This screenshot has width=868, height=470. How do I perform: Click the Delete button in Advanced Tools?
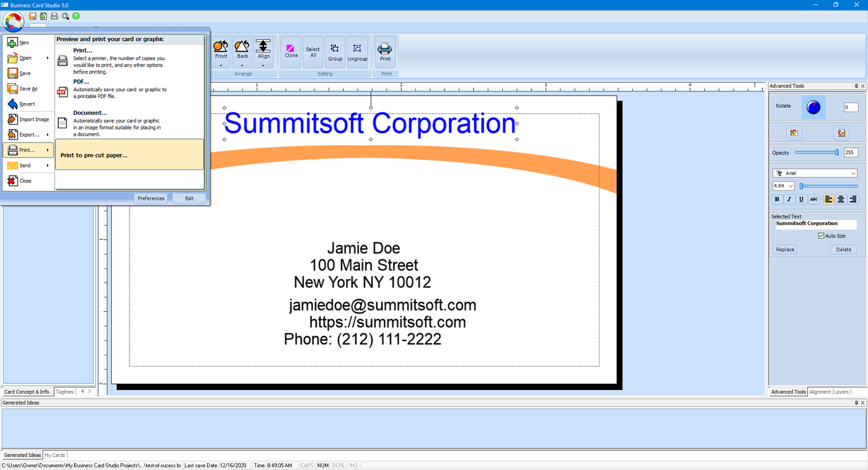click(843, 249)
